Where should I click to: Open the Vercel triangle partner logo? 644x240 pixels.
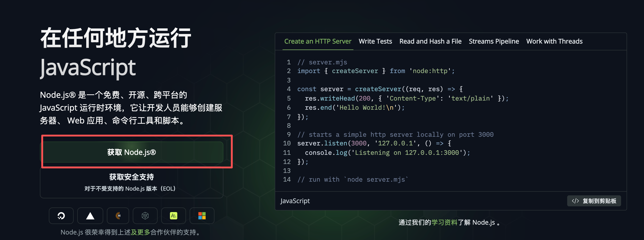(90, 215)
